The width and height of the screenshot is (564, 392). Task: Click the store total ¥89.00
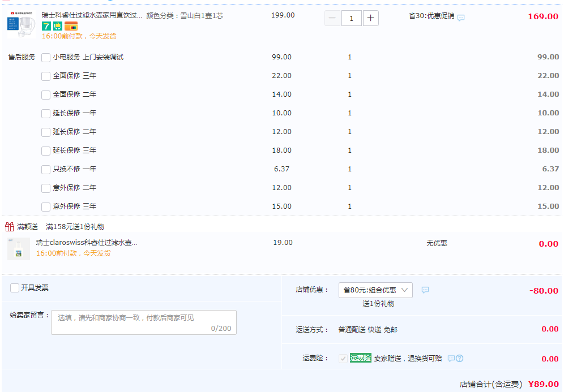pos(544,384)
